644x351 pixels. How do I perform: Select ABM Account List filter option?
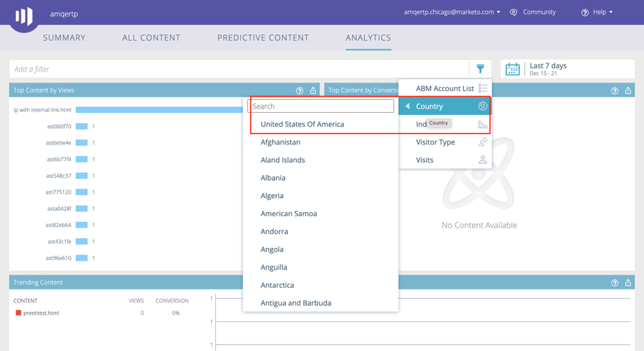pyautogui.click(x=445, y=88)
